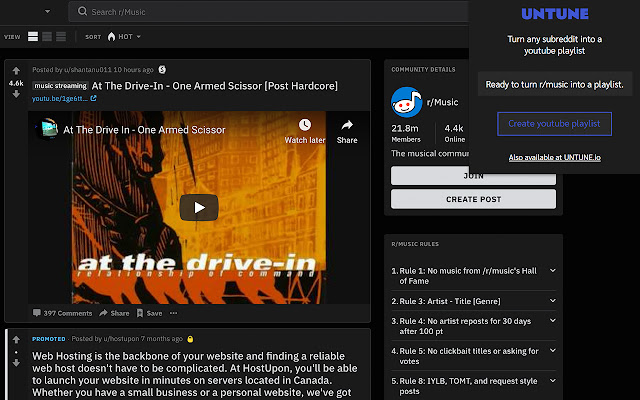The height and width of the screenshot is (400, 640).
Task: Upvote the promoted HostUpon post
Action: [16, 340]
